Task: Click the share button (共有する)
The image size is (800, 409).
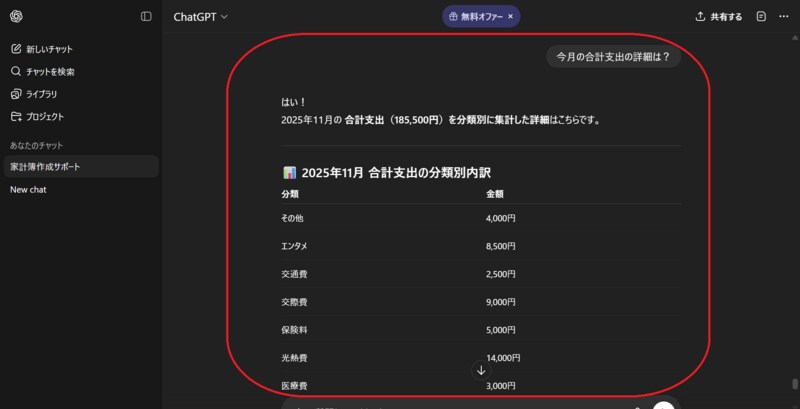Action: (x=718, y=17)
